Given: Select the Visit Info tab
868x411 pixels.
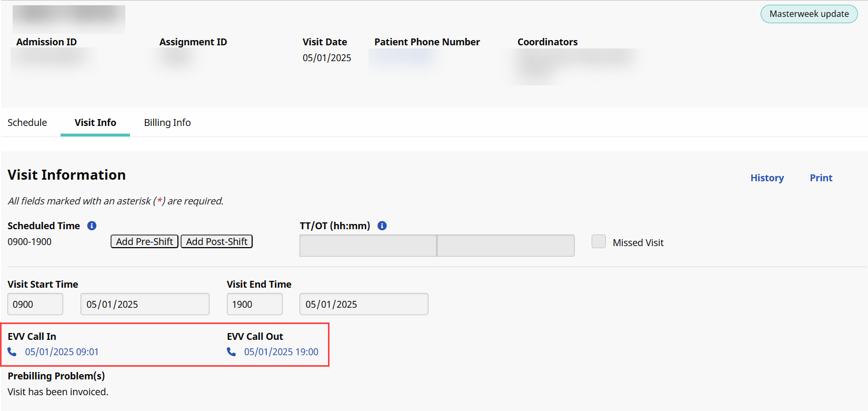Looking at the screenshot, I should pyautogui.click(x=95, y=122).
